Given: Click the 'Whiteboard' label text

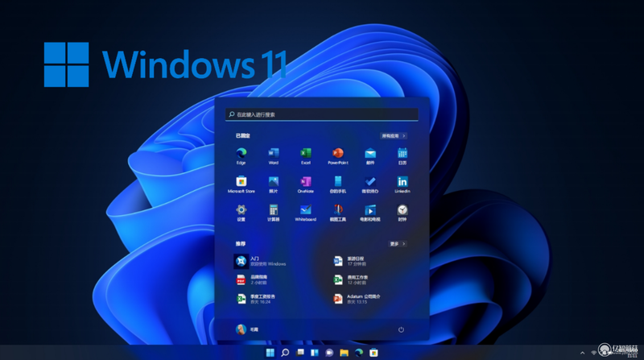Looking at the screenshot, I should pos(306,219).
